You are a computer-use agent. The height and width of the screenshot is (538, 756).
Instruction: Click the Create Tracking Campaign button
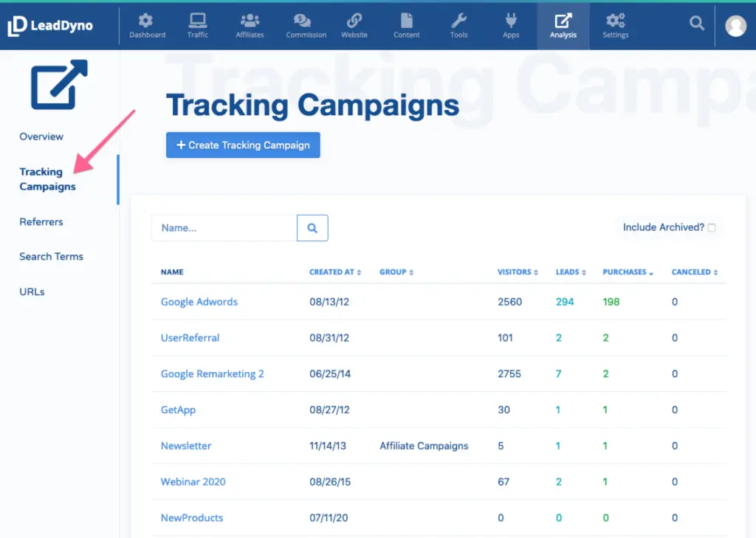point(243,145)
